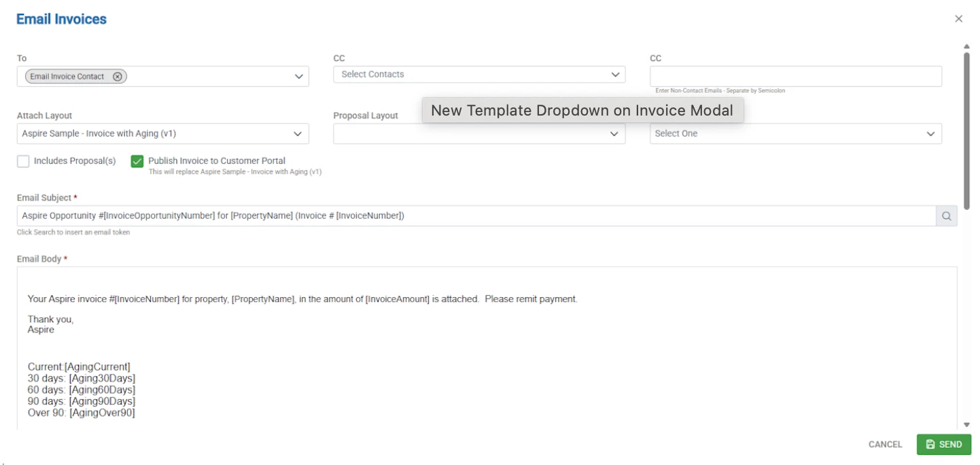The width and height of the screenshot is (980, 465).
Task: Click the non-contact CC emails field
Action: (796, 76)
